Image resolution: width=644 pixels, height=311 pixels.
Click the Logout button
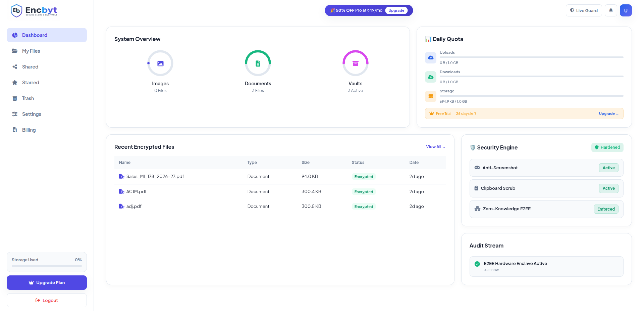coord(47,300)
